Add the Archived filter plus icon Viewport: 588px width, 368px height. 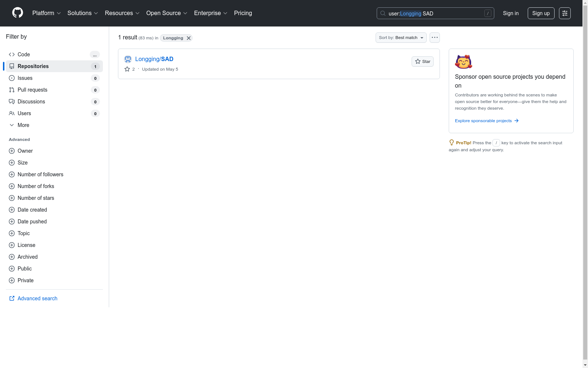click(12, 257)
